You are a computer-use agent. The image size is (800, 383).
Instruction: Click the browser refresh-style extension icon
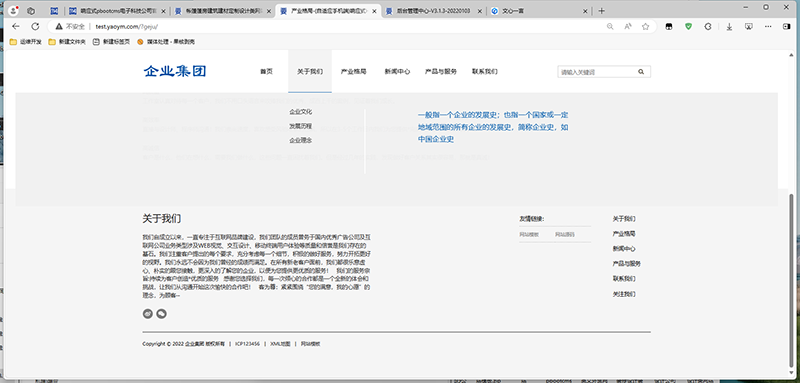[x=708, y=27]
